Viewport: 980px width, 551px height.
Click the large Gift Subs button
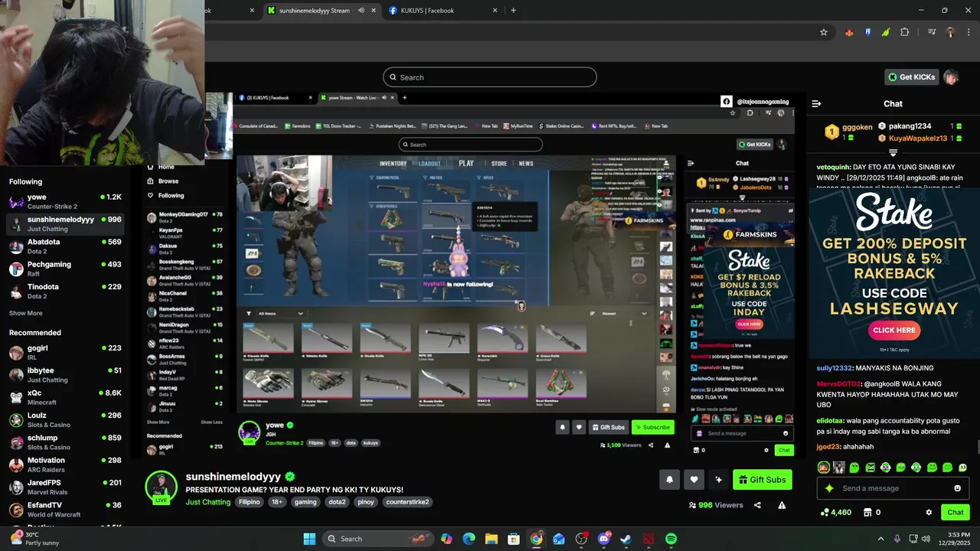point(763,480)
